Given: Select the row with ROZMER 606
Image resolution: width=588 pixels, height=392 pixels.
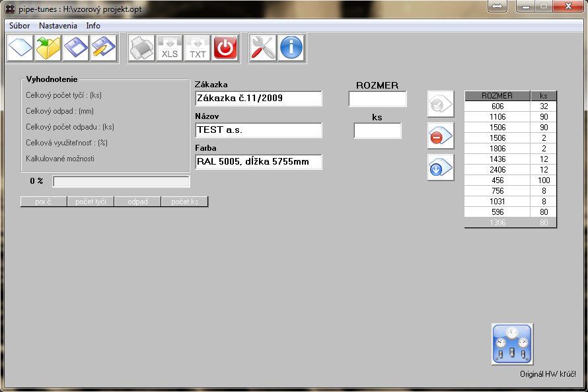Looking at the screenshot, I should [511, 106].
